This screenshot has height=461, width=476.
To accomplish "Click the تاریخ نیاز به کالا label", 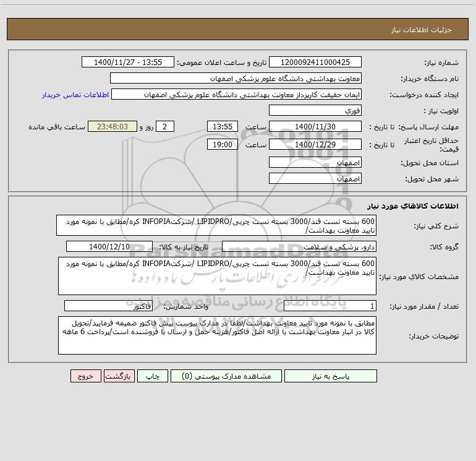I will tap(184, 247).
